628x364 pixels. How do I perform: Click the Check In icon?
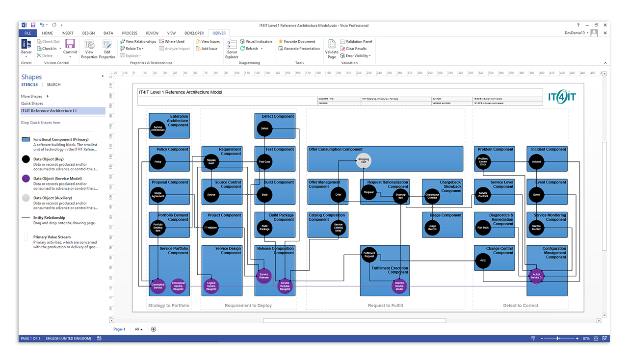click(39, 49)
